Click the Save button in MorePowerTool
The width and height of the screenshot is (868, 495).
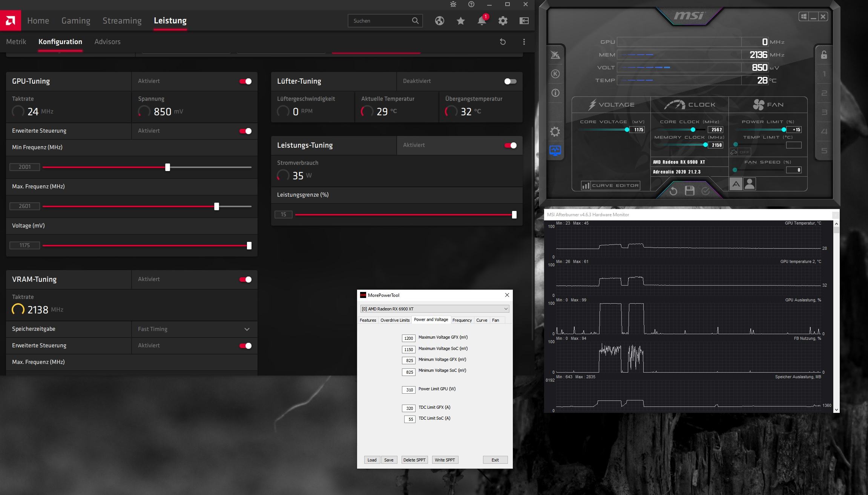(x=389, y=460)
